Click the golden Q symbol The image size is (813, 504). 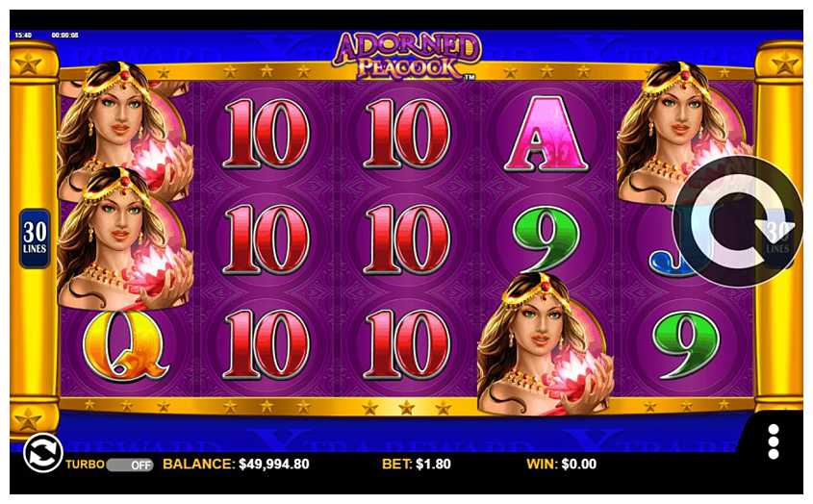[125, 345]
